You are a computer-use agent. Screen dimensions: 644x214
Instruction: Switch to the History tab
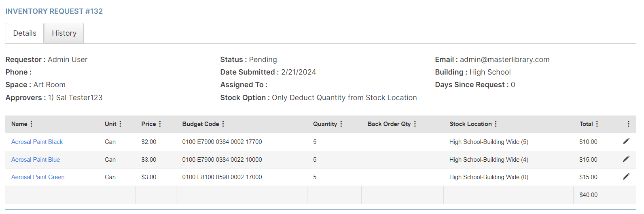click(x=64, y=33)
